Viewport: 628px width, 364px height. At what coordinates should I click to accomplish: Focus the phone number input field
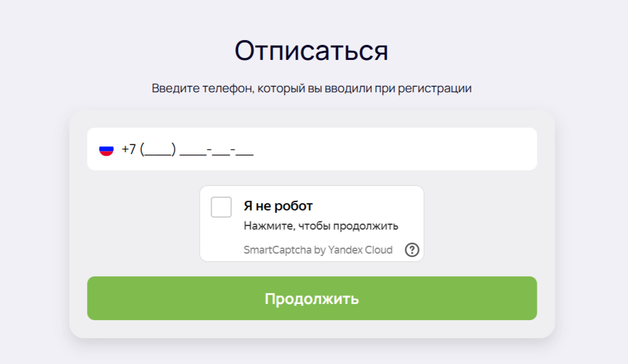coord(312,149)
